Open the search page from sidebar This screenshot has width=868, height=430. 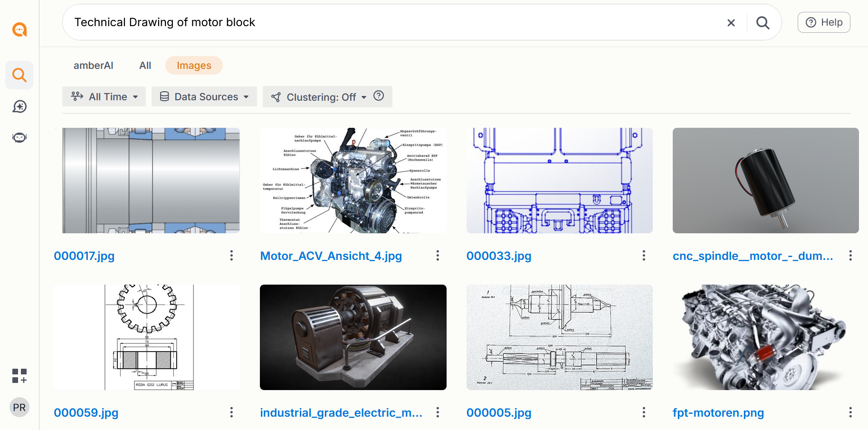click(19, 75)
